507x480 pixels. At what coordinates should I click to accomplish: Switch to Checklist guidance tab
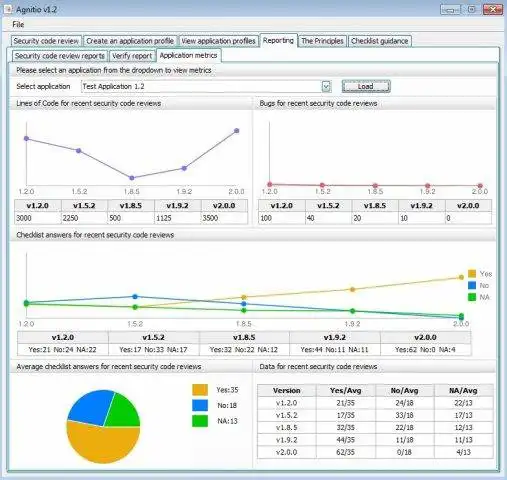pos(379,41)
